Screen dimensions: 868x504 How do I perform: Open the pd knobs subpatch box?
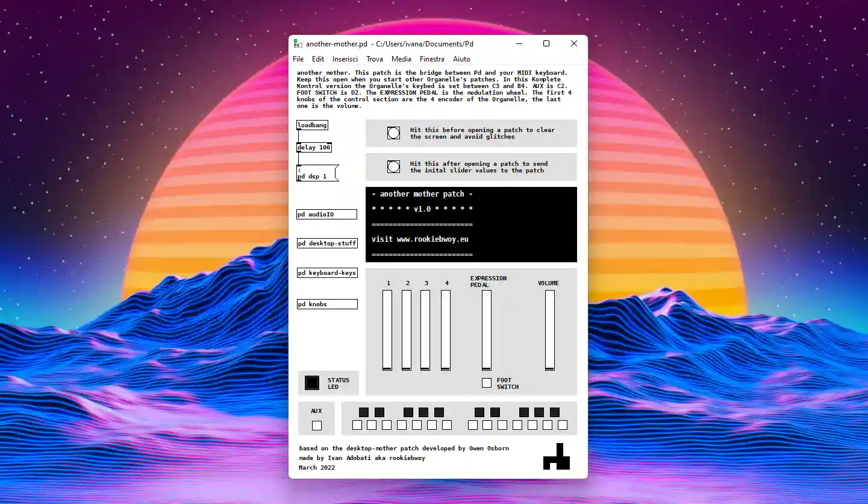[x=326, y=304]
